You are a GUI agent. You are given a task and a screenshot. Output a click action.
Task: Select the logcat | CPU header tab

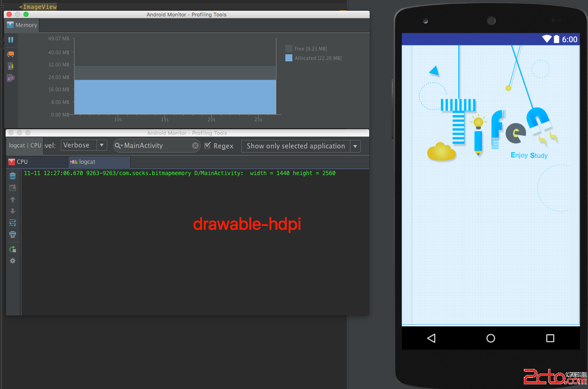[x=25, y=146]
